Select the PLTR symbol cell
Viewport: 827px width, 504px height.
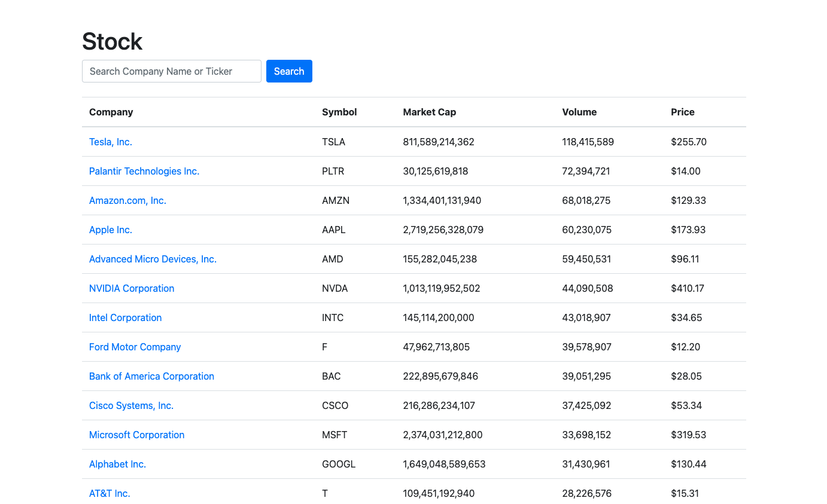[333, 171]
